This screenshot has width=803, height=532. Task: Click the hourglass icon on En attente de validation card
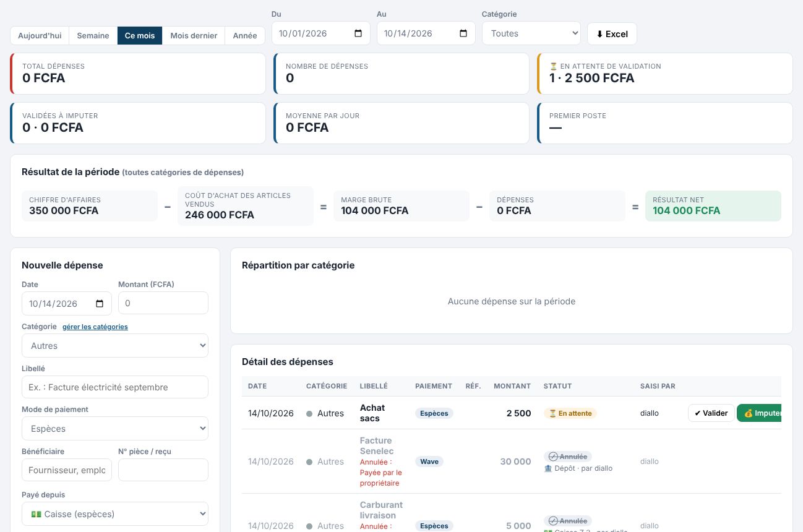pos(554,66)
